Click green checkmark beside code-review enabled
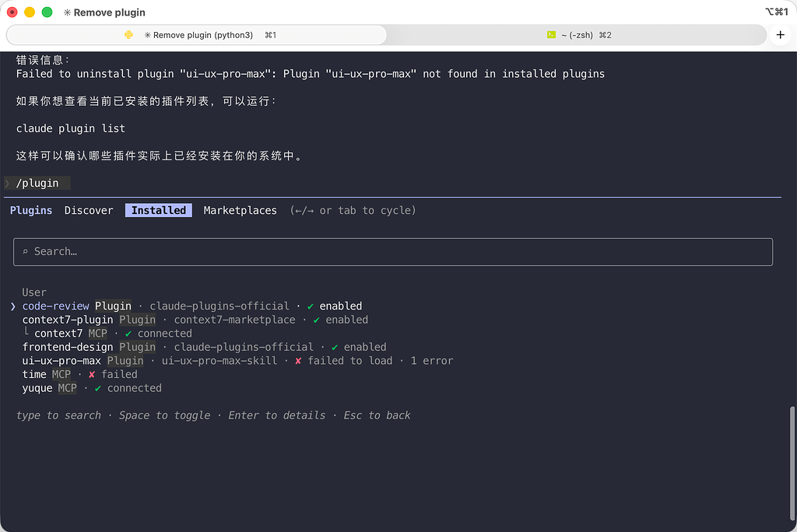The width and height of the screenshot is (797, 532). coord(311,306)
